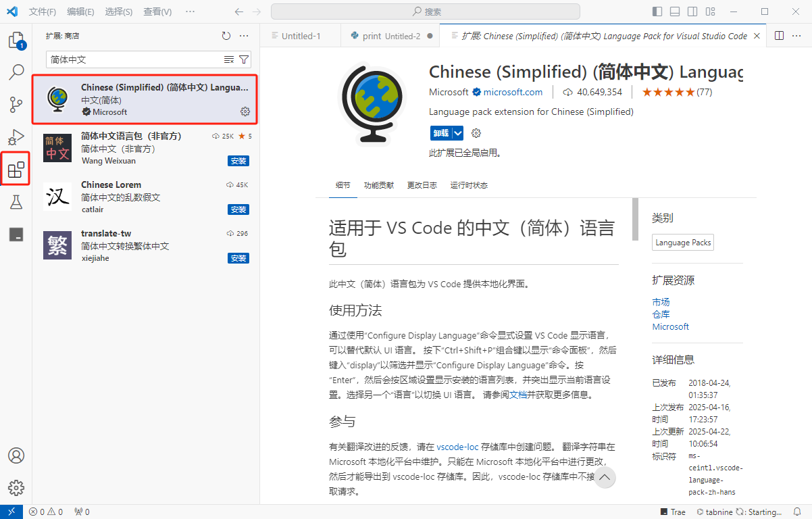The image size is (812, 519).
Task: Open the hidden menu items ellipsis in the menu bar
Action: [x=190, y=11]
